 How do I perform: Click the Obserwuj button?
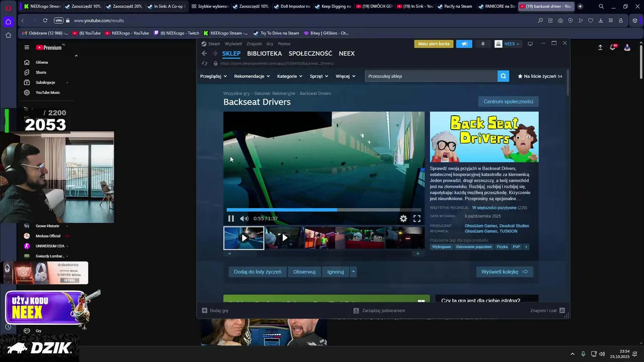(304, 271)
